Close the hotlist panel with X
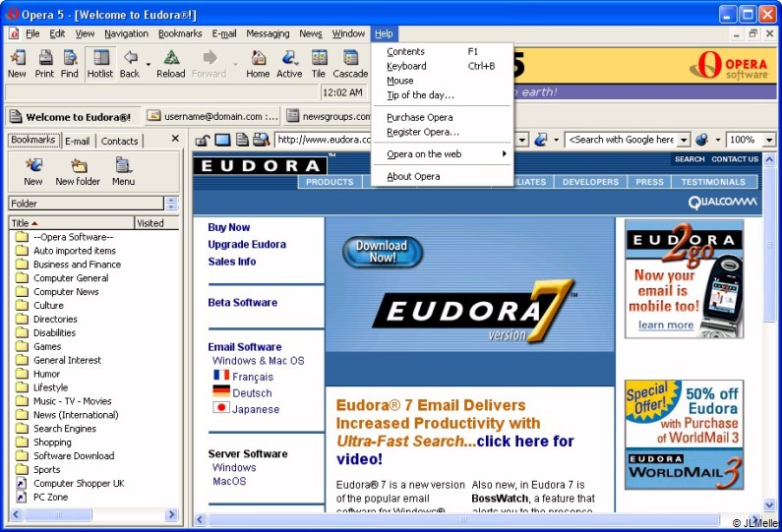Image resolution: width=782 pixels, height=532 pixels. pos(175,139)
